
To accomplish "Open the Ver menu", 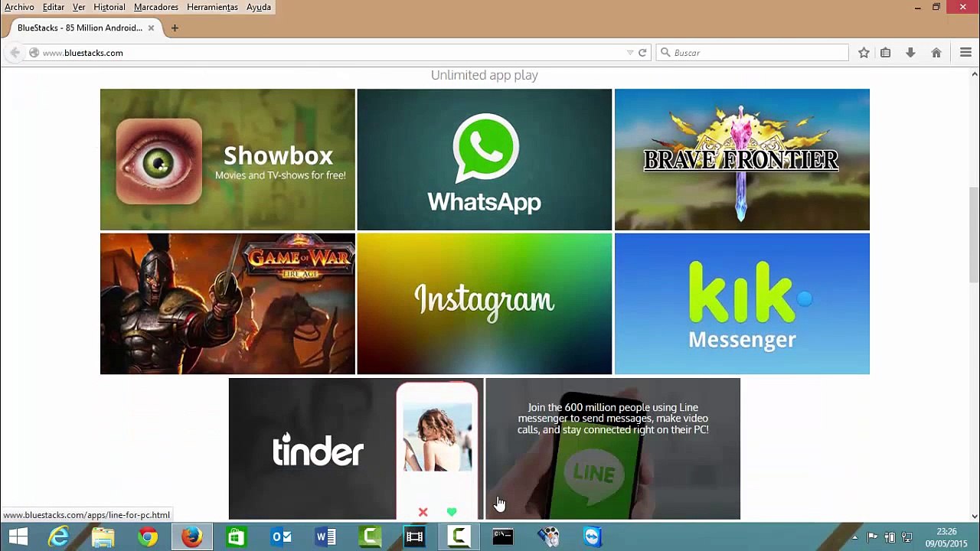I will [79, 7].
